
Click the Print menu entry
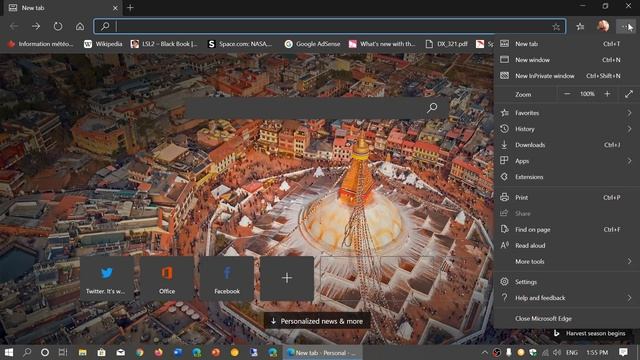coord(567,198)
